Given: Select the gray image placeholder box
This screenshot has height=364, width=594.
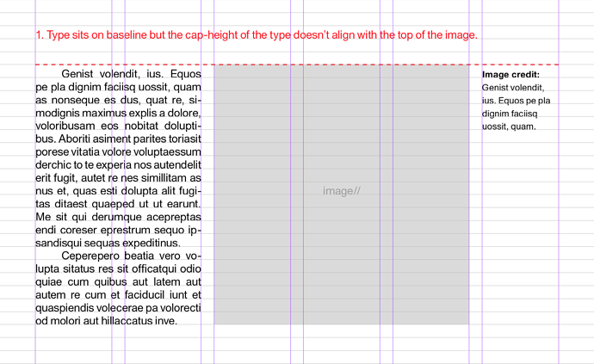Looking at the screenshot, I should (x=341, y=194).
